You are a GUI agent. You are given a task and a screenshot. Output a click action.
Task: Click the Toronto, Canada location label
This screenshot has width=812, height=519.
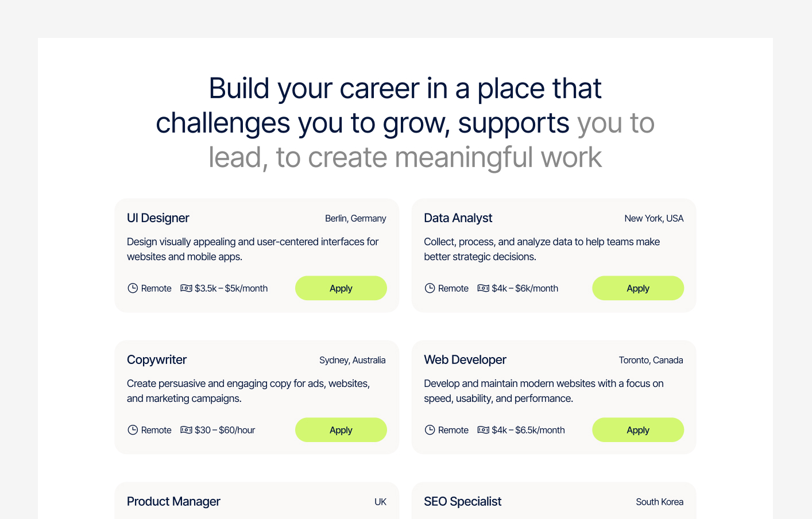pyautogui.click(x=651, y=360)
